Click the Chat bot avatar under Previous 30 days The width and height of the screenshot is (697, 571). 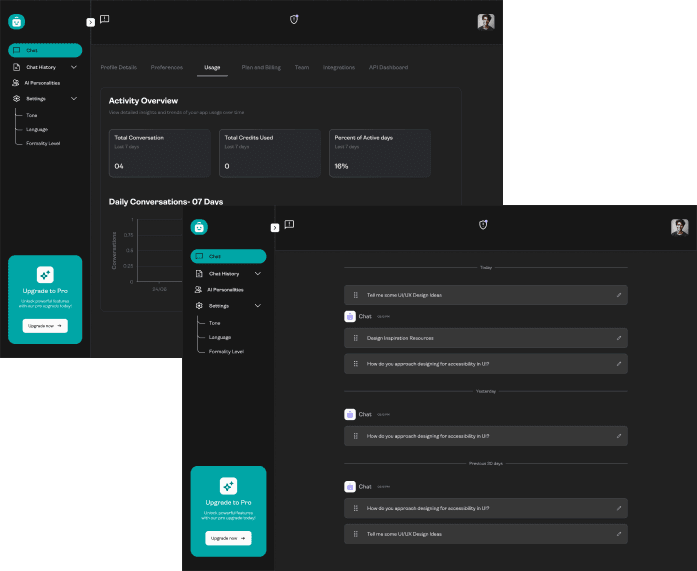[x=350, y=487]
